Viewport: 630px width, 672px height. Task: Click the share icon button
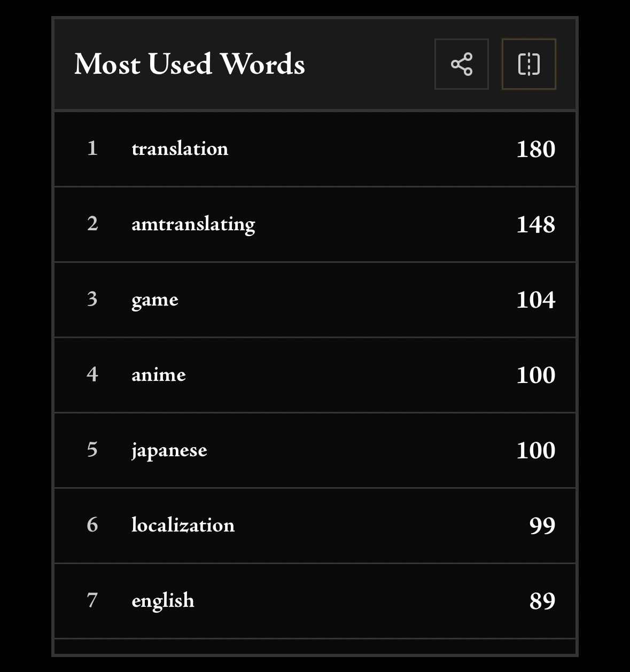(462, 64)
